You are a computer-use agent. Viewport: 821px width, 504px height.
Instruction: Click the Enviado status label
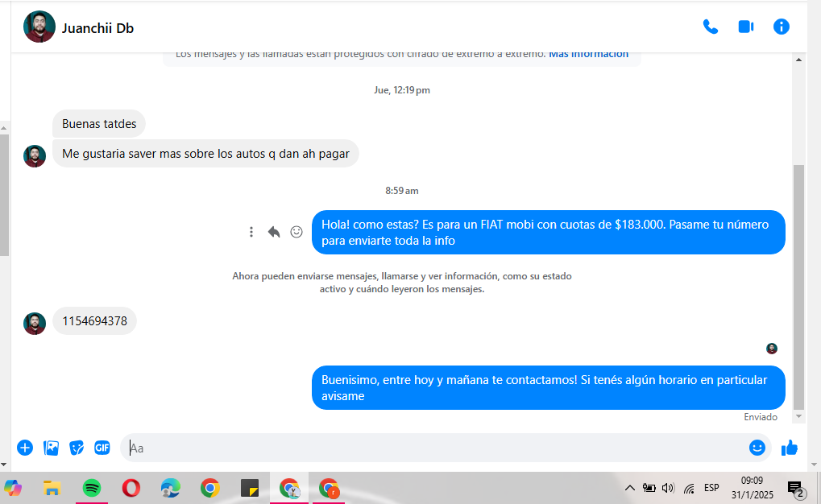[x=761, y=417]
